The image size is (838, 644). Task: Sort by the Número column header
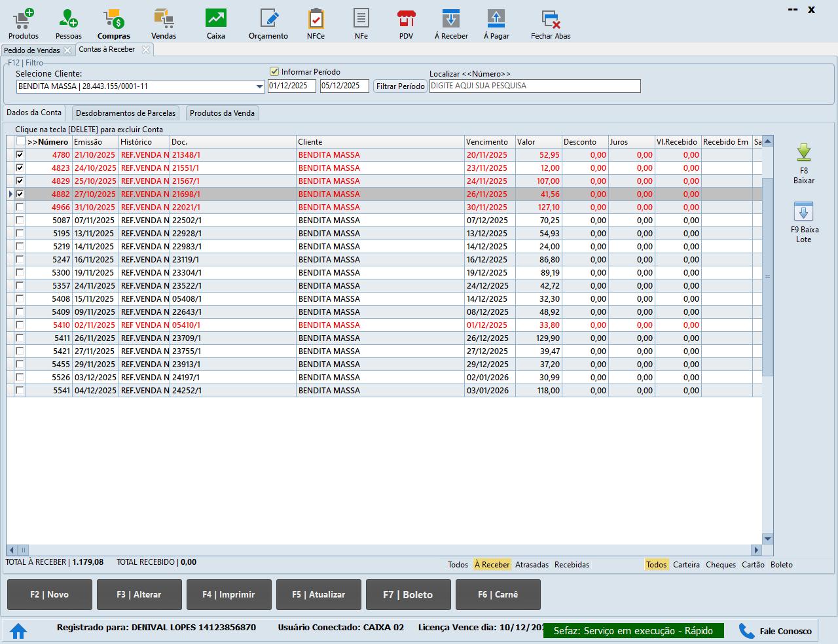[x=48, y=142]
